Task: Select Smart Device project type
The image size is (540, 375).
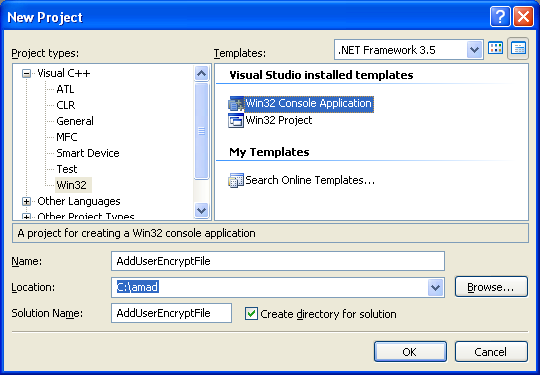Action: pos(88,153)
